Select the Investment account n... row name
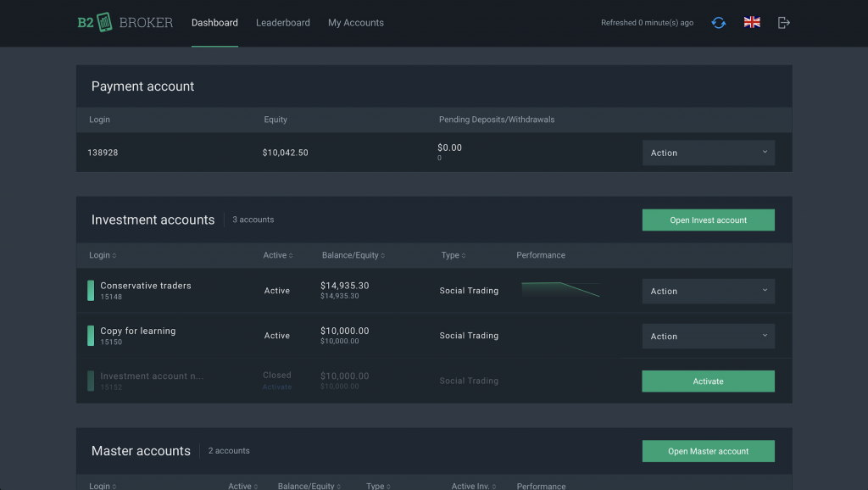This screenshot has width=868, height=490. [x=152, y=376]
